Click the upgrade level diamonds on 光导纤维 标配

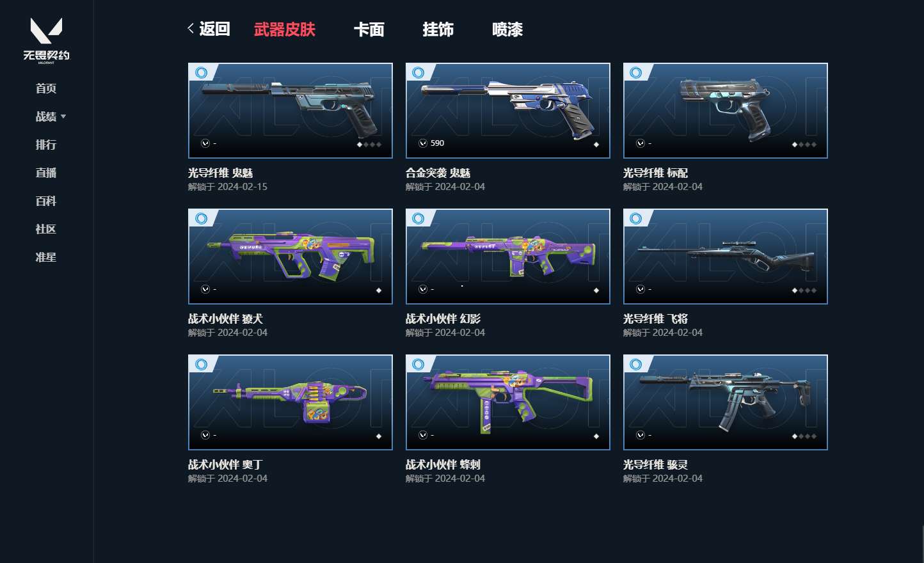[804, 145]
